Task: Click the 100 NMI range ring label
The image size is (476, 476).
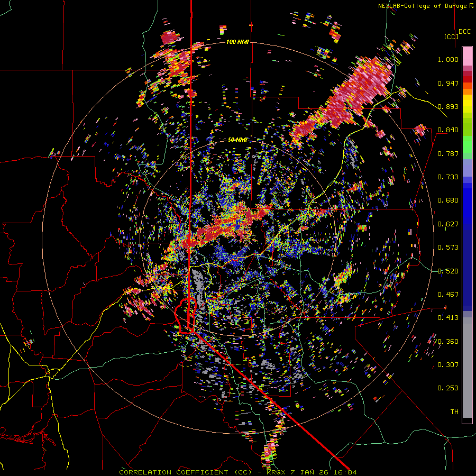Action: [x=237, y=42]
